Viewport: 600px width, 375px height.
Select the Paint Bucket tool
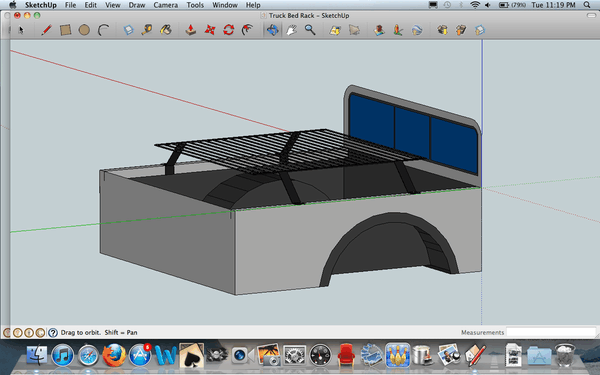pyautogui.click(x=166, y=30)
